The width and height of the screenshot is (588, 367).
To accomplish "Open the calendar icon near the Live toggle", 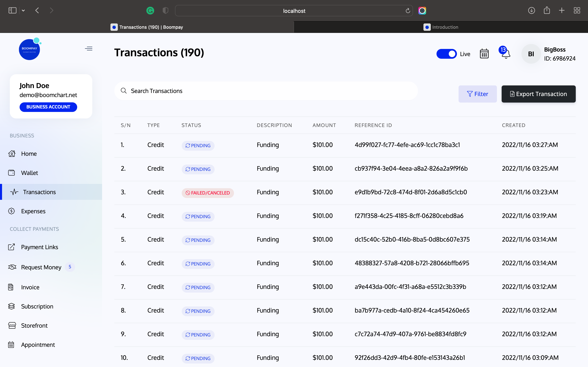I will point(484,54).
